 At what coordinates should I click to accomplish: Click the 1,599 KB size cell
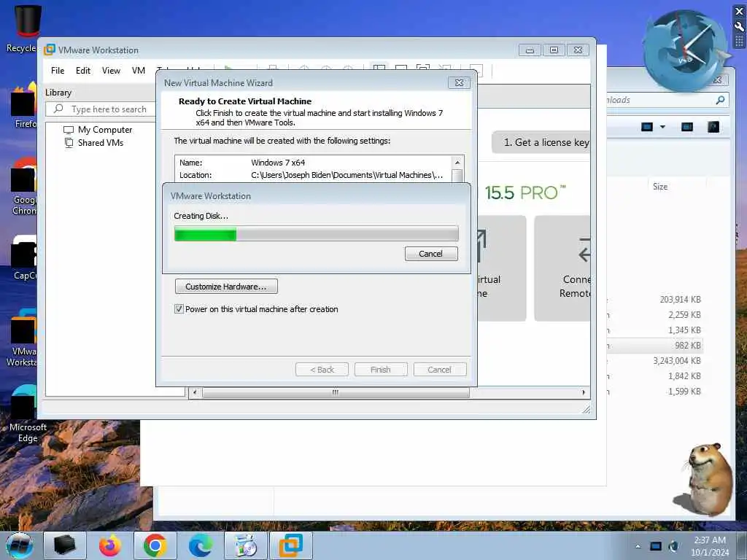[684, 391]
